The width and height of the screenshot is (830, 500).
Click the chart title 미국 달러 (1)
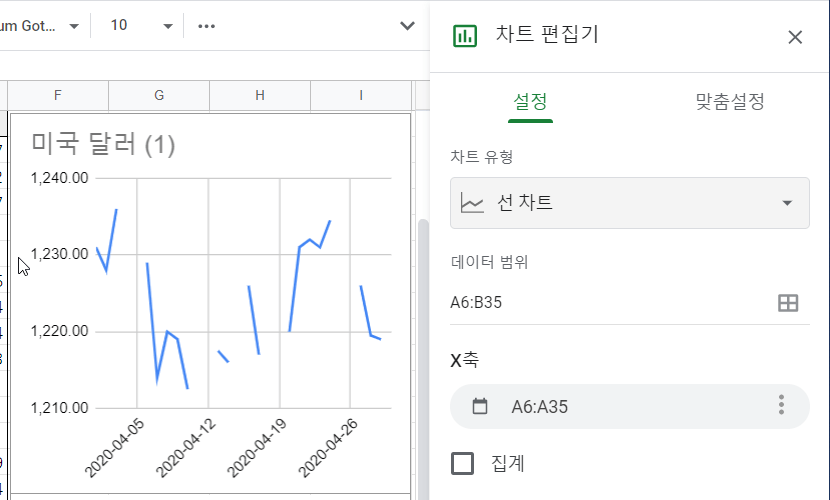click(x=103, y=145)
